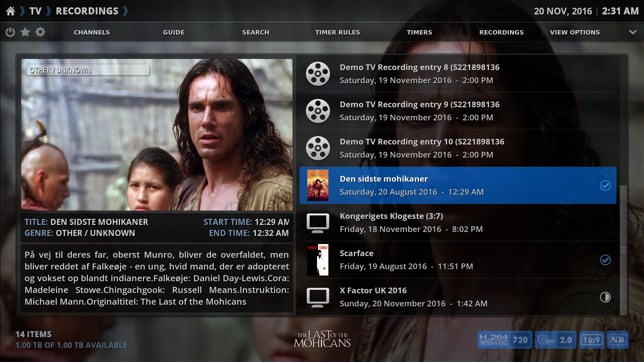Screen dimensions: 644x362
Task: Click TV in the breadcrumb path
Action: click(x=36, y=11)
